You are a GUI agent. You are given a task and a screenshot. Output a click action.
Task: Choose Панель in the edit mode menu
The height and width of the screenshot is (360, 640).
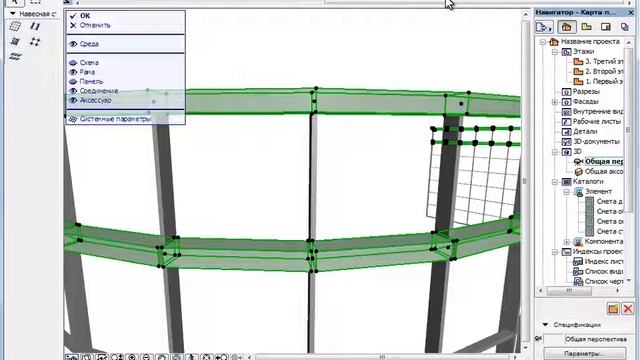(x=91, y=82)
